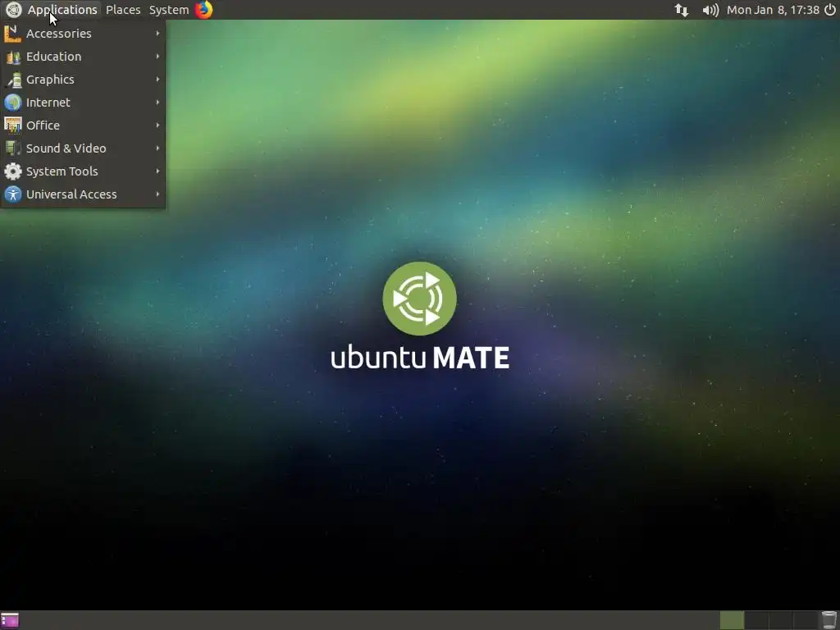Open the Office submenu

pyautogui.click(x=83, y=126)
